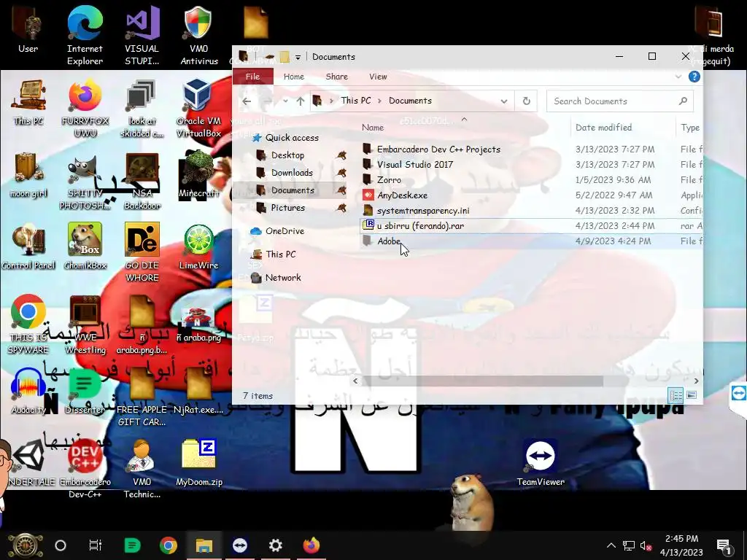
Task: Launch LimeWire desktop shortcut
Action: pyautogui.click(x=198, y=247)
